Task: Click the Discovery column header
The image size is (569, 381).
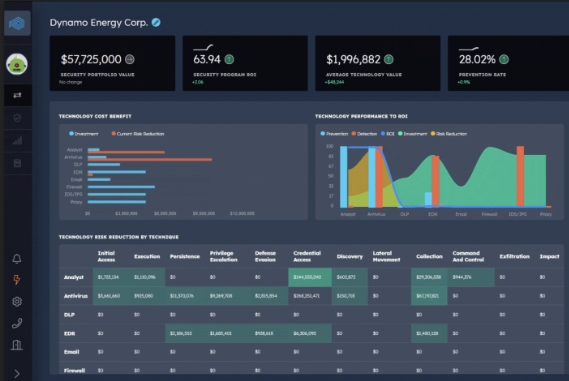Action: pos(349,257)
